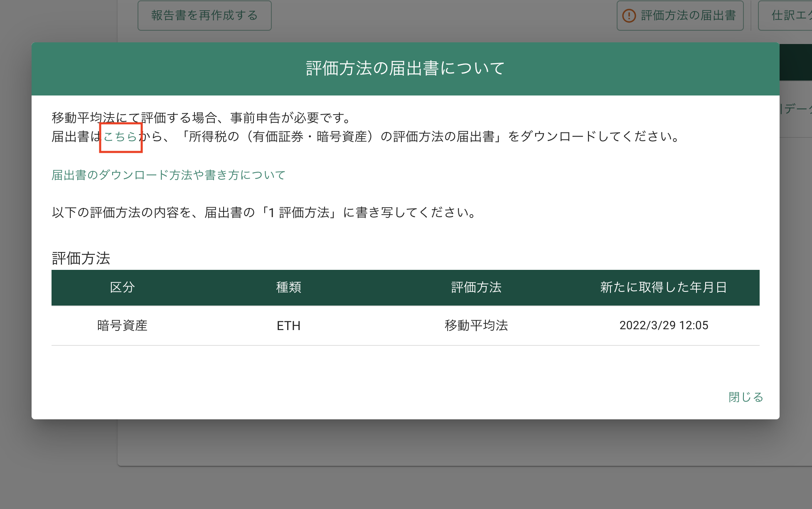Close the dialog via 閉じる
Image resolution: width=812 pixels, height=509 pixels.
pyautogui.click(x=746, y=397)
